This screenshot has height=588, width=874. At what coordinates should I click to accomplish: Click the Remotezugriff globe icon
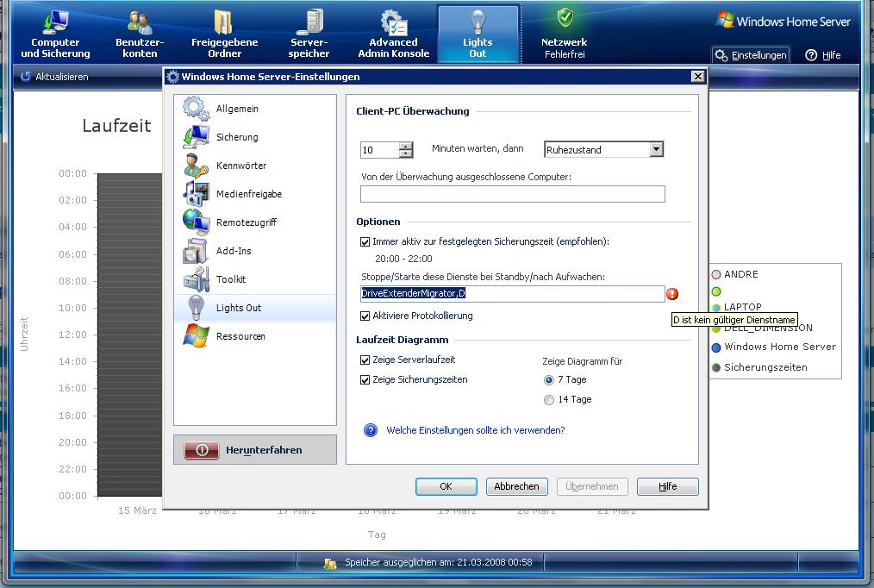[x=196, y=222]
